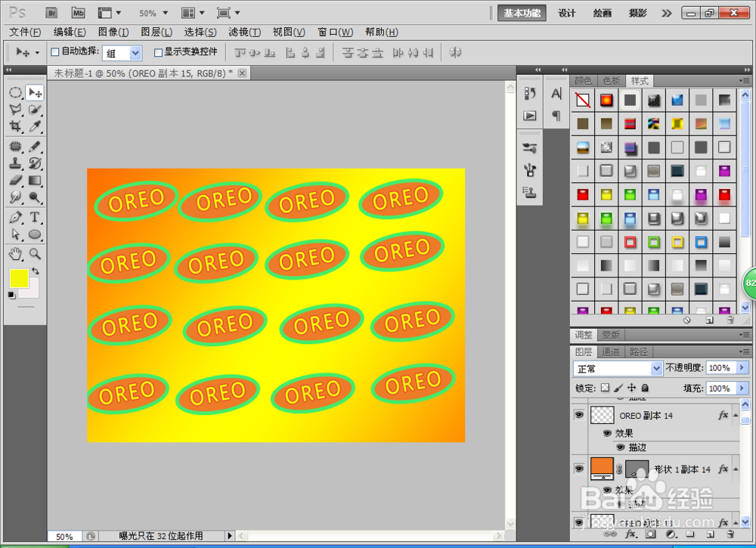Open the opacity slider arrow
756x548 pixels.
pos(742,368)
